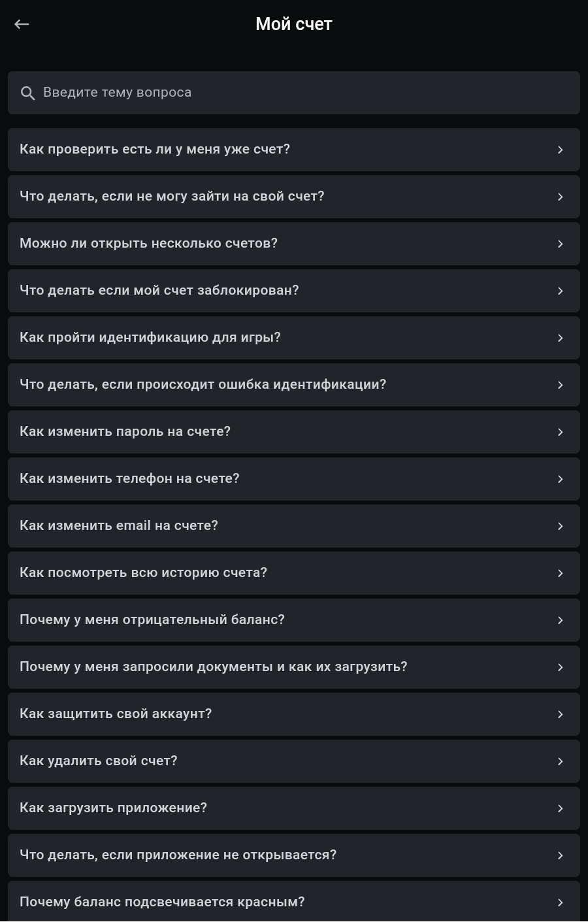The height and width of the screenshot is (922, 588).
Task: Expand chevron next to 'мой счет заблокирован' question
Action: (560, 291)
